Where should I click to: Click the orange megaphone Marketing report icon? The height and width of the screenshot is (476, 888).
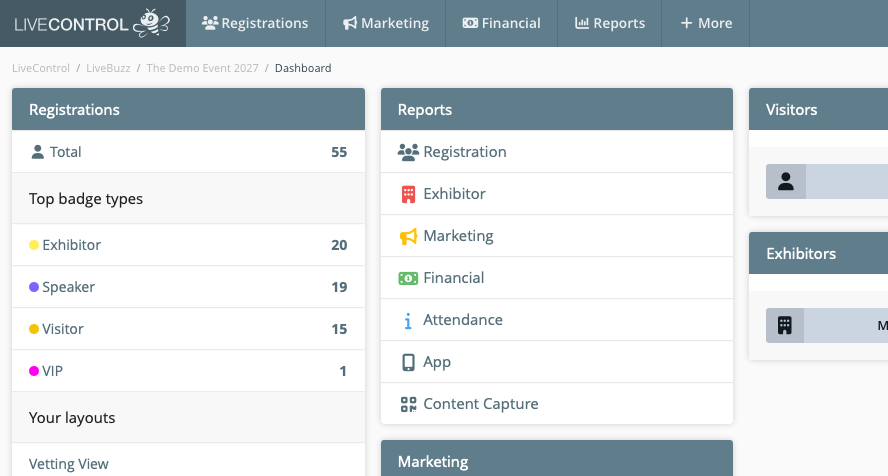click(x=408, y=236)
